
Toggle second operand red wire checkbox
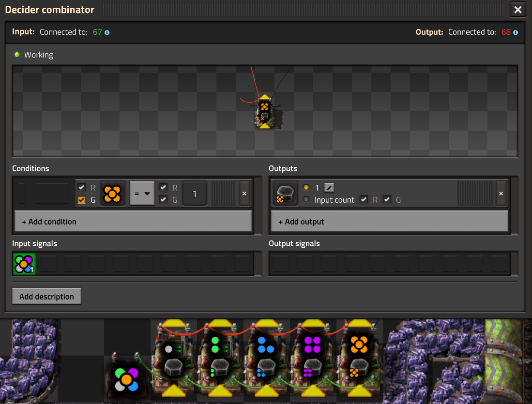(x=163, y=187)
